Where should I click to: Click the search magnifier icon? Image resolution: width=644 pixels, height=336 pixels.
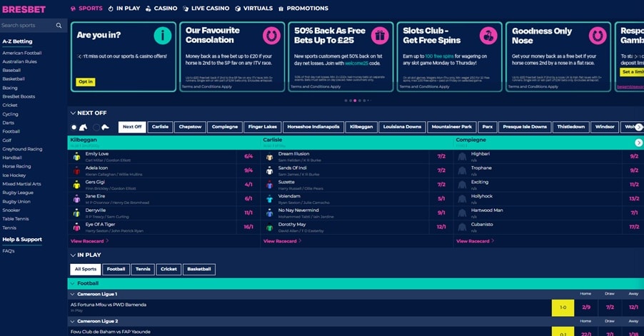(59, 26)
